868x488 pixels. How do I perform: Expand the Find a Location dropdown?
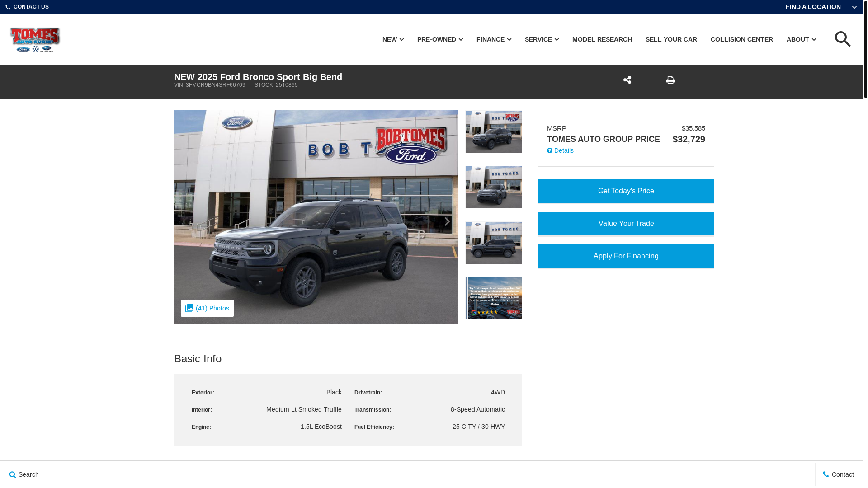pyautogui.click(x=821, y=7)
